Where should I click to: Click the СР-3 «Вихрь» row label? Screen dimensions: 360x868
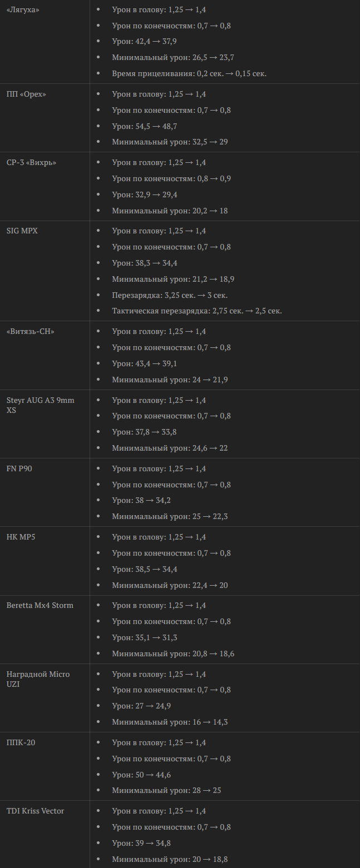(x=31, y=162)
